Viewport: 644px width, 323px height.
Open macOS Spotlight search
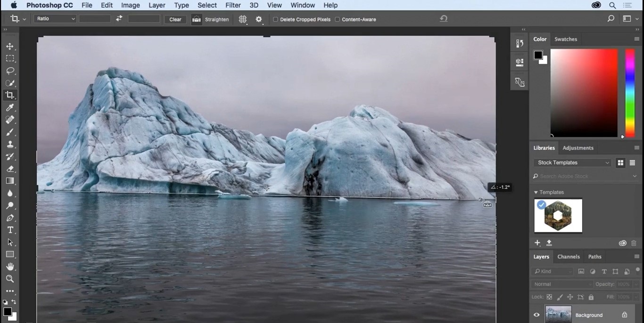(x=612, y=5)
